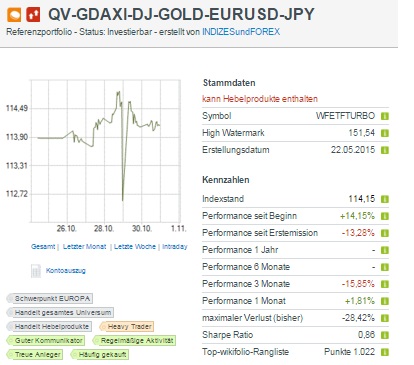Open info icon beside maximaler Verlust row
414x365 pixels.
(x=385, y=318)
